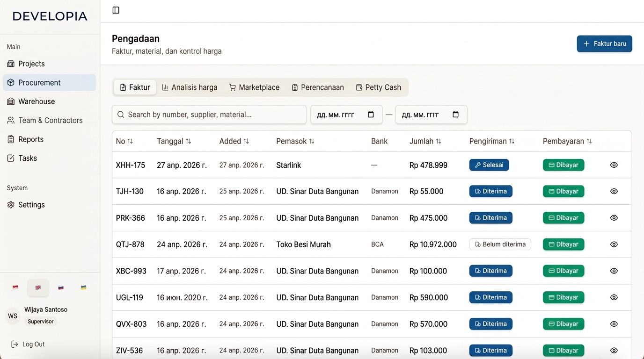Click the amount Rp 10.972.000
The width and height of the screenshot is (644, 359).
pos(433,244)
